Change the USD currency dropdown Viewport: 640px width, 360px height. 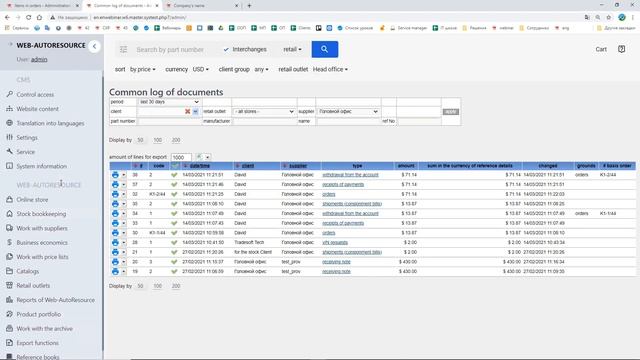coord(200,69)
